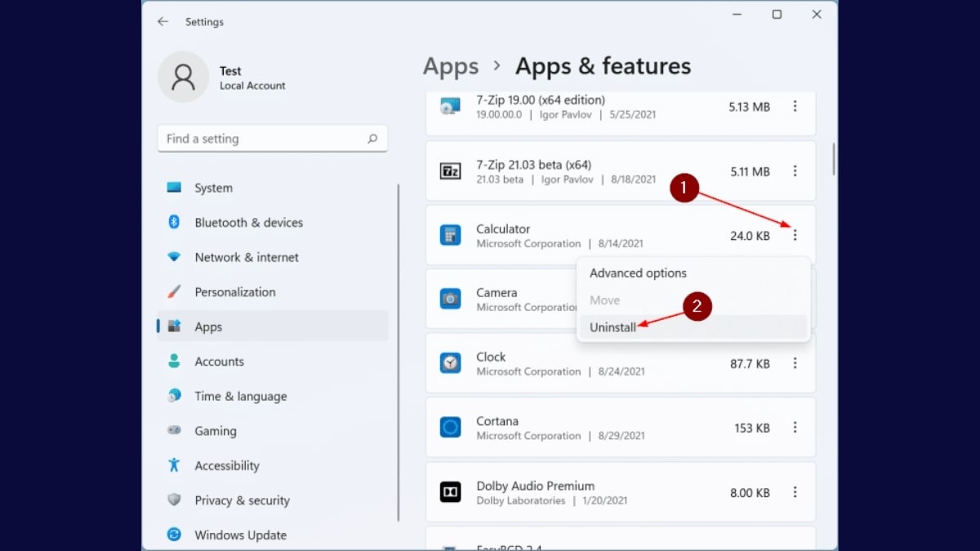Image resolution: width=980 pixels, height=551 pixels.
Task: Click the Local Account label
Action: 252,86
